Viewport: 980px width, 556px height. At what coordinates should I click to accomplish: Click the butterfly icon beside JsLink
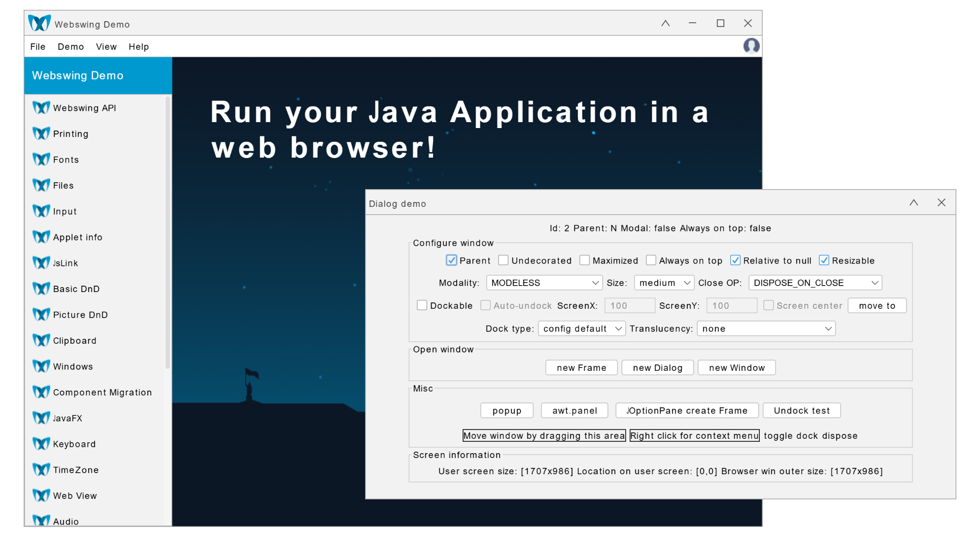click(41, 262)
